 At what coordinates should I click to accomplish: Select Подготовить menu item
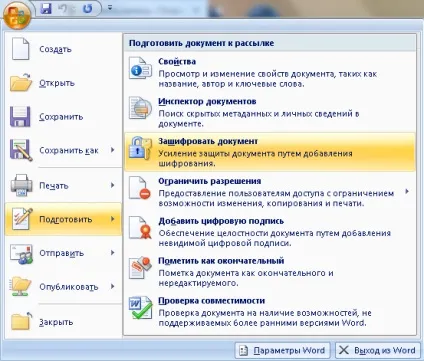[x=63, y=219]
